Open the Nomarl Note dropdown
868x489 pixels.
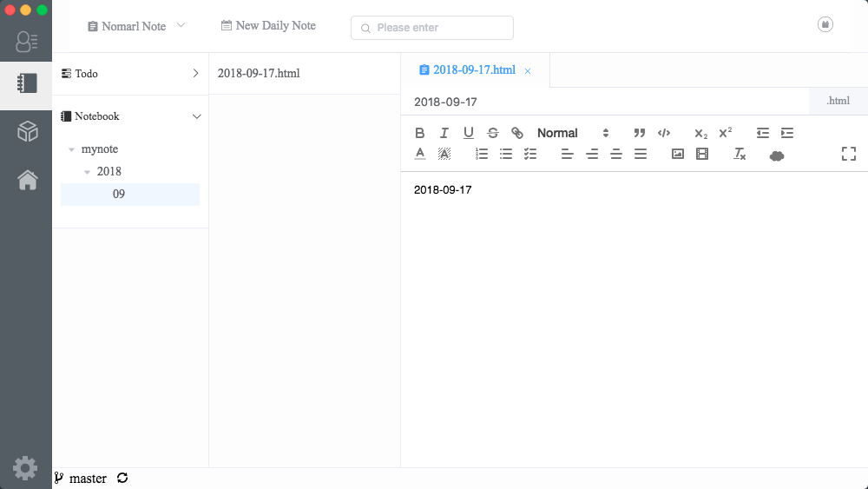tap(136, 26)
